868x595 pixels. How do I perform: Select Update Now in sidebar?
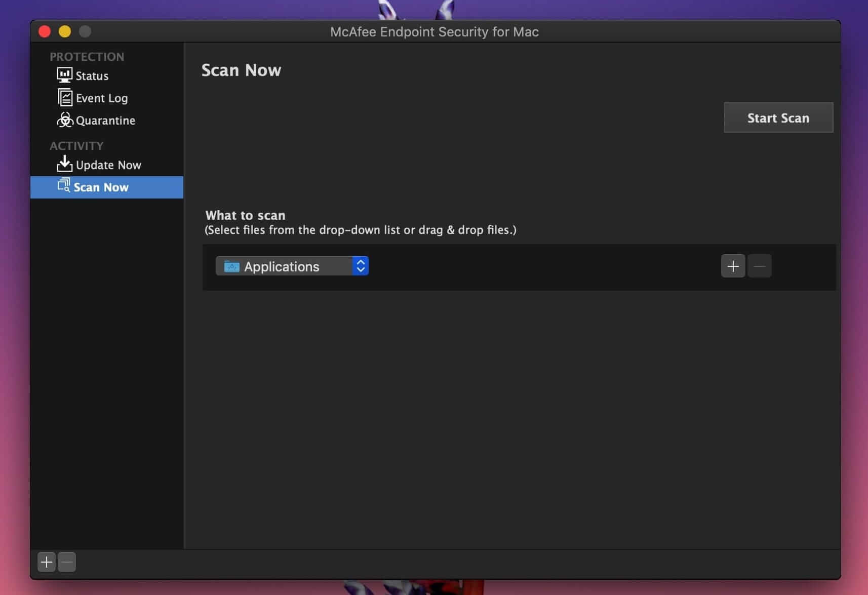click(x=107, y=165)
